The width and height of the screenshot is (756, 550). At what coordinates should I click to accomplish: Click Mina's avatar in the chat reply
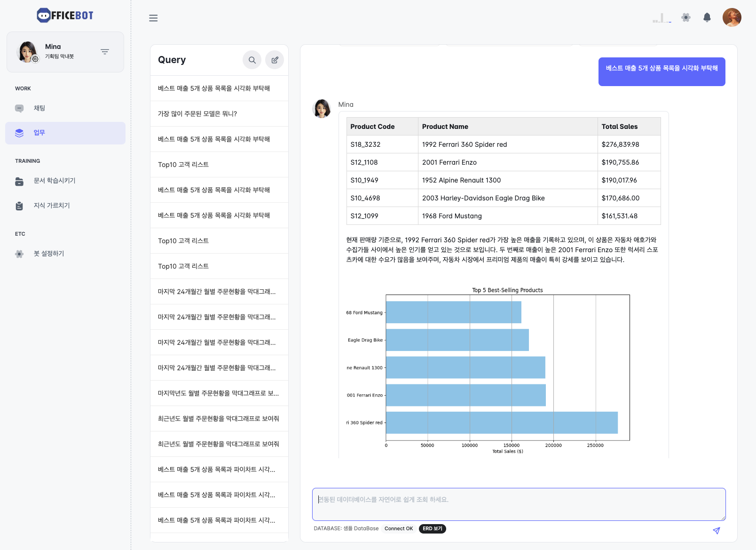[x=322, y=108]
